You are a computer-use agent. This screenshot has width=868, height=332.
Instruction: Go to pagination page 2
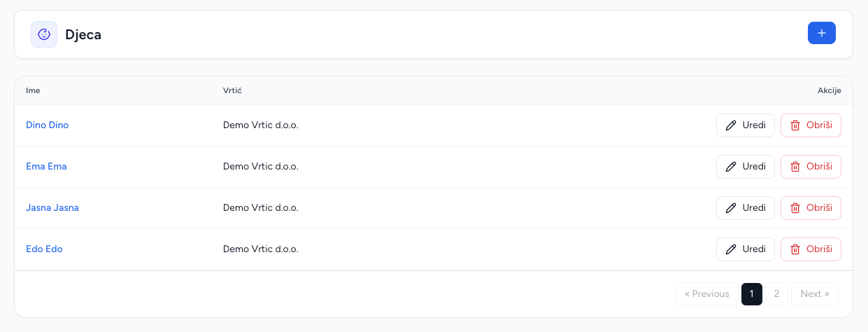point(776,294)
